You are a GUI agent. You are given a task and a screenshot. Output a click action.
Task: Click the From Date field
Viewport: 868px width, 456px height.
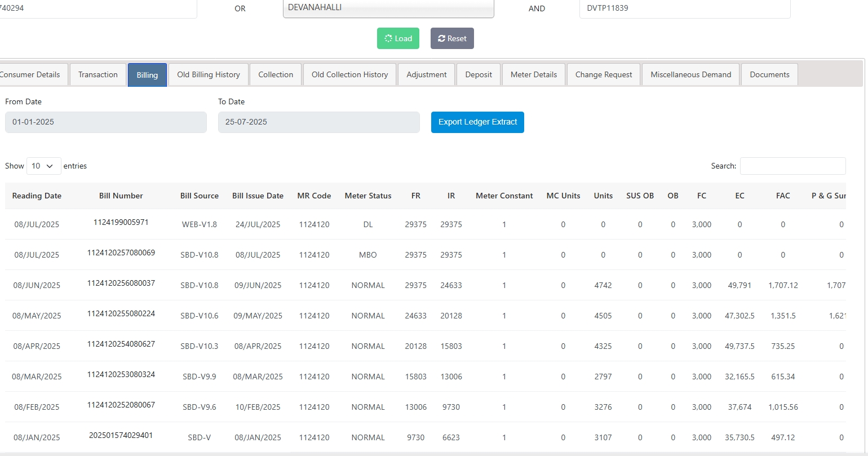[x=106, y=122]
